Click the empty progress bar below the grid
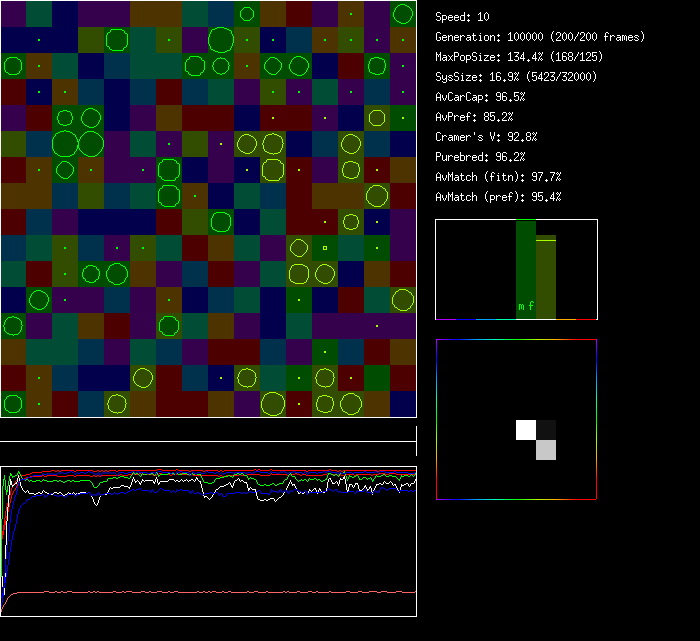This screenshot has height=641, width=700. 208,431
